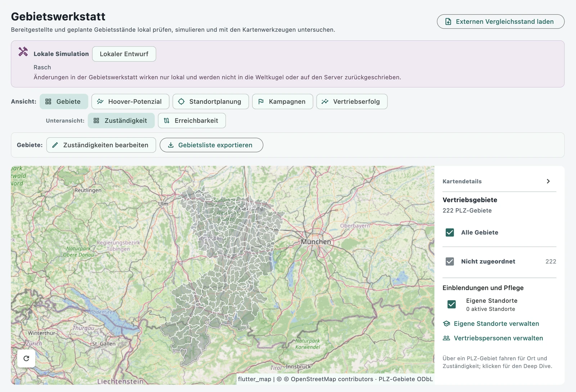This screenshot has width=576, height=392.
Task: Open Vertriebspersonen verwalten link
Action: click(x=493, y=338)
